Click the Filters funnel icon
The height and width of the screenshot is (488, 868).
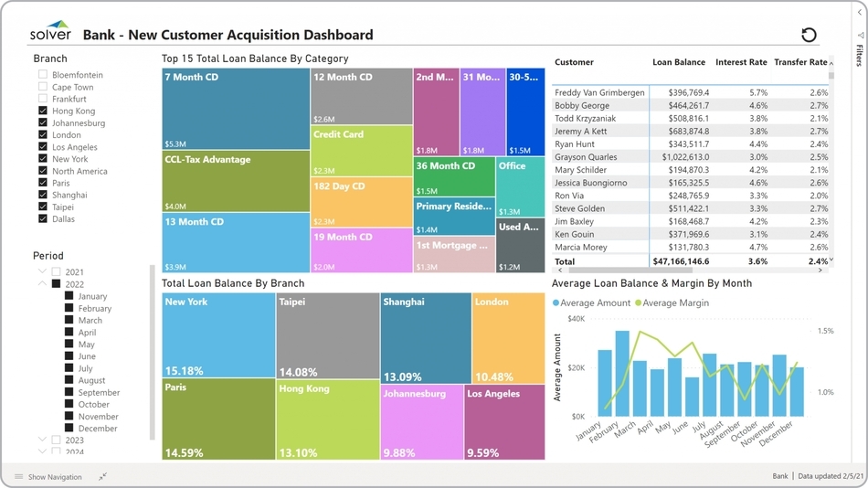click(860, 36)
